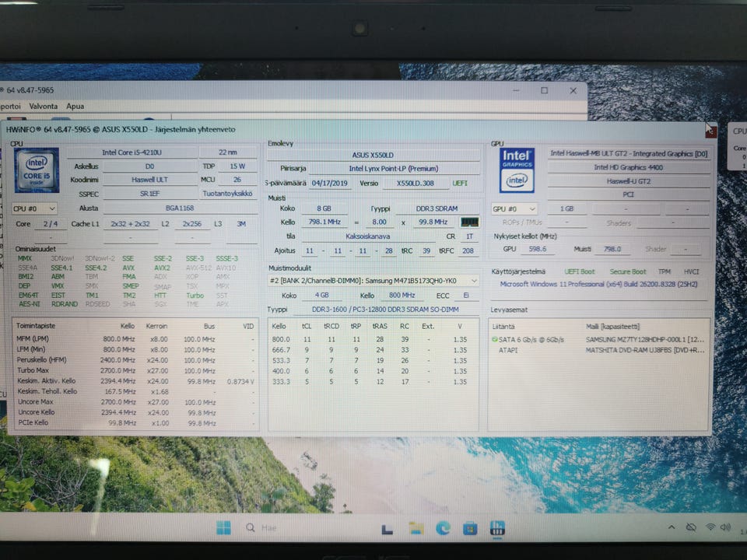747x560 pixels.
Task: Launch Microsoft Edge from the taskbar
Action: 443,528
